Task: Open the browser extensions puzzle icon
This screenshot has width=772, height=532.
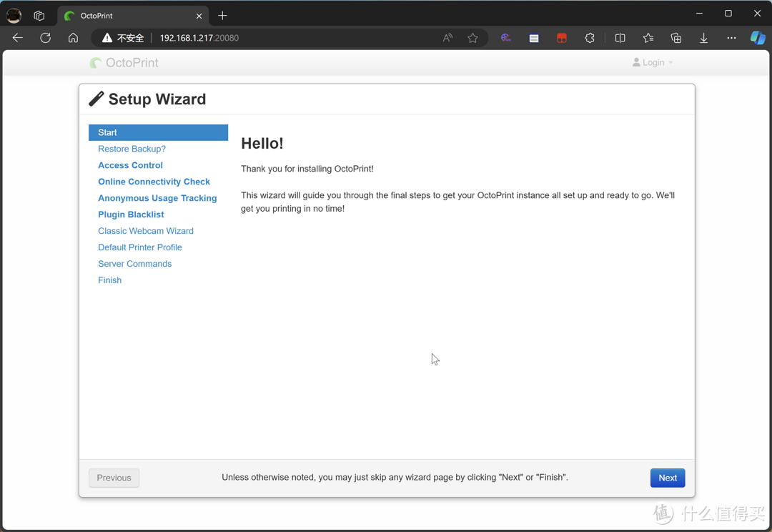Action: tap(590, 38)
